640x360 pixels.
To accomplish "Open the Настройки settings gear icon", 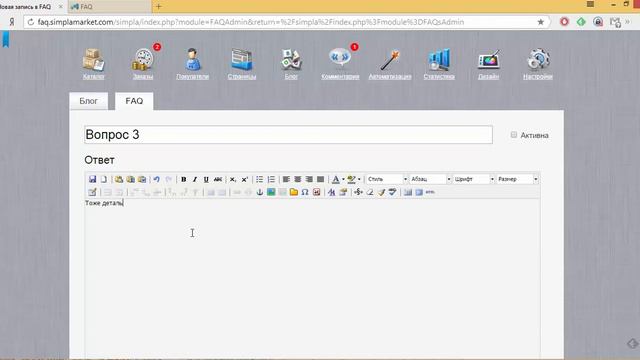I will pyautogui.click(x=538, y=60).
